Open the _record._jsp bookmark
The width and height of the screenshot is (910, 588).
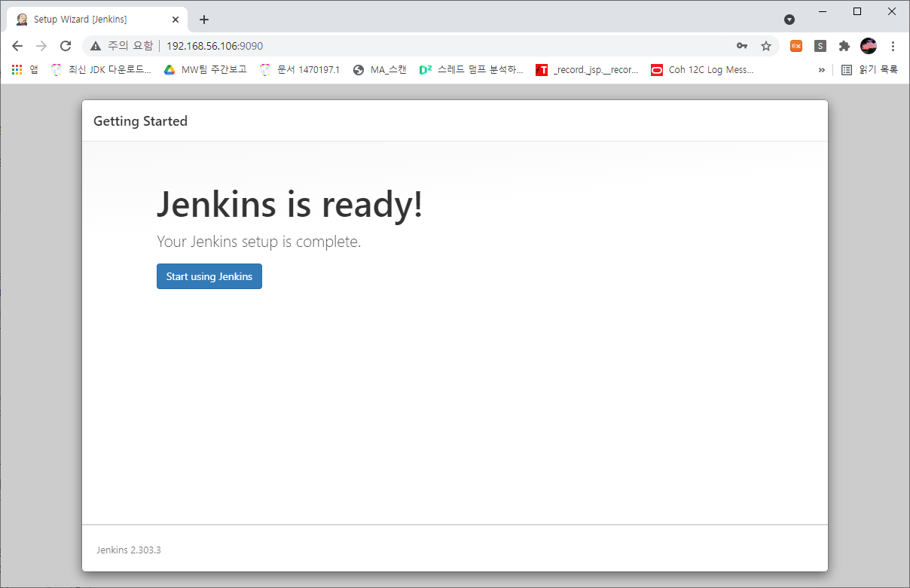(x=588, y=70)
